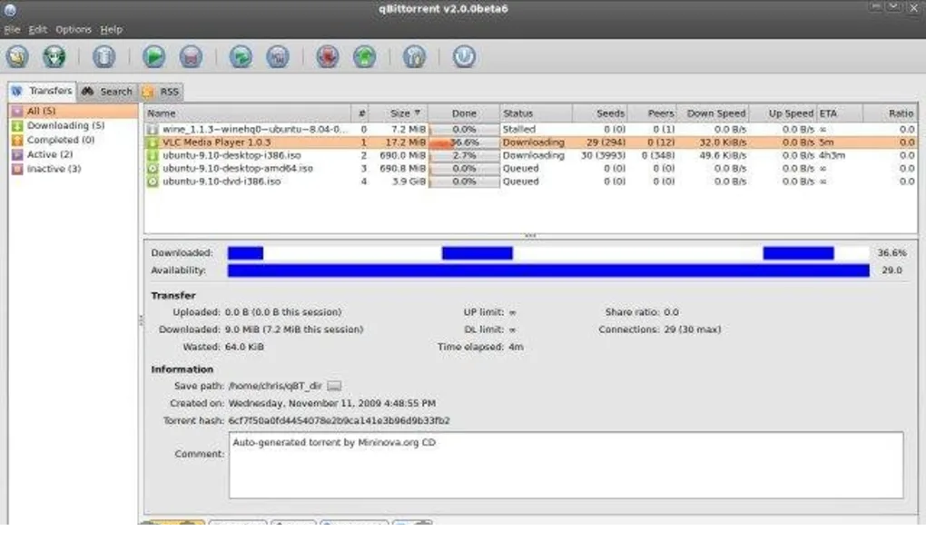
Task: Click the status icon of VLC Media Player row
Action: (153, 142)
